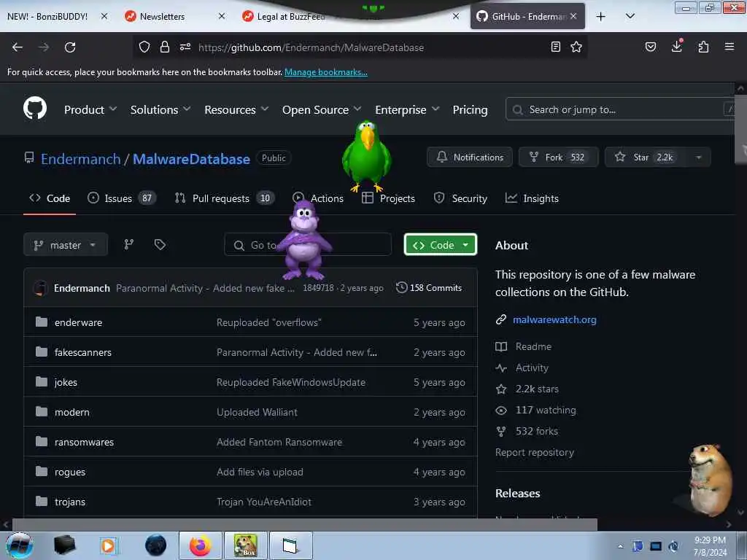
Task: Expand the Resources menu
Action: [x=237, y=109]
